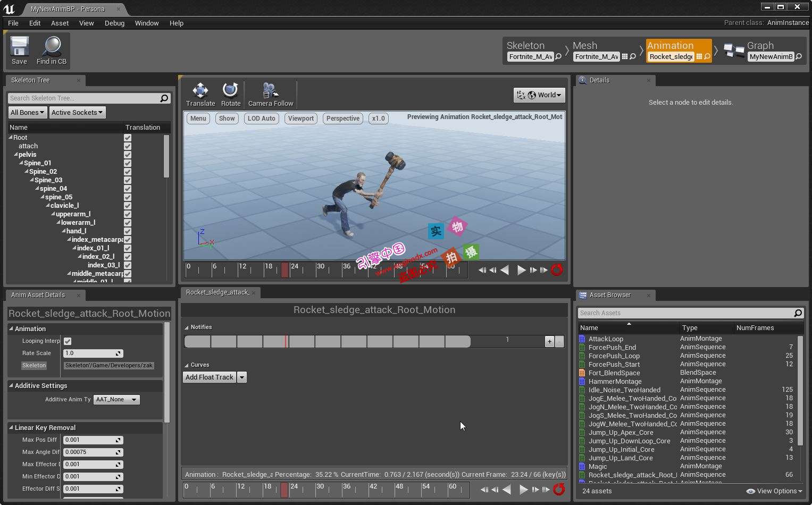Enable Camera Follow in viewport toolbar
This screenshot has height=505, width=812.
coord(271,95)
